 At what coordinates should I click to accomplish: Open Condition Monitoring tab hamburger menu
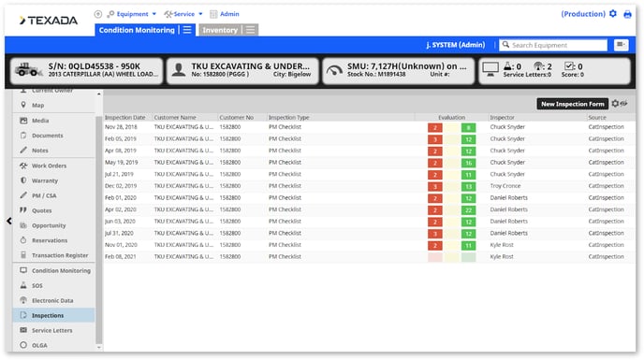coord(187,30)
